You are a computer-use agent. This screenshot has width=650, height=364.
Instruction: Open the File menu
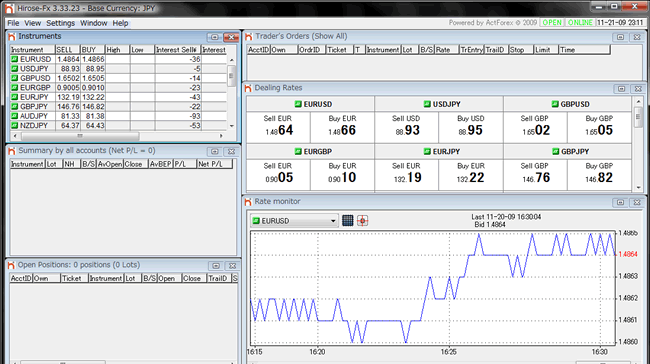[x=13, y=23]
